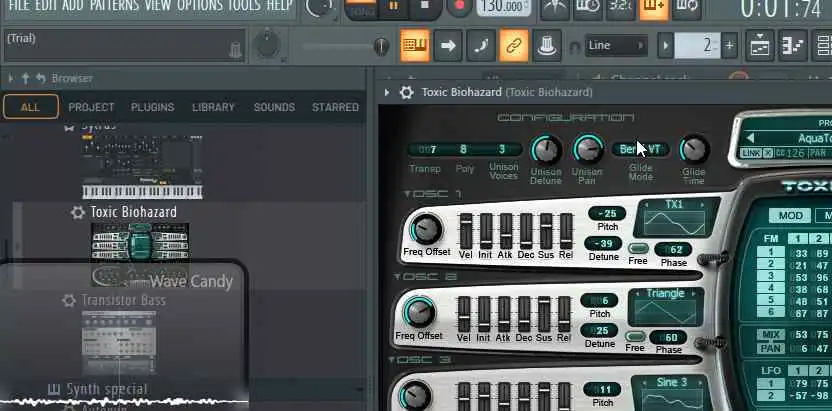Click the note/phone receiver toolbar icon

(481, 46)
